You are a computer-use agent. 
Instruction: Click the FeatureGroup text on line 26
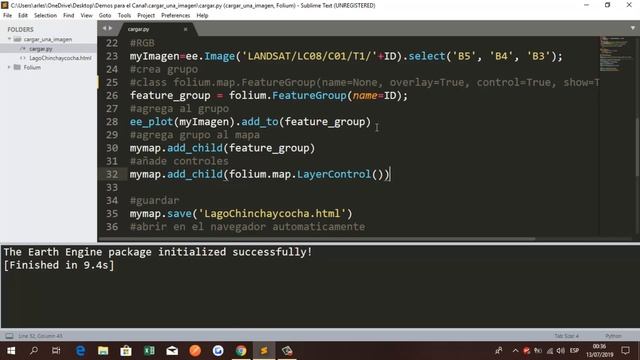click(309, 96)
